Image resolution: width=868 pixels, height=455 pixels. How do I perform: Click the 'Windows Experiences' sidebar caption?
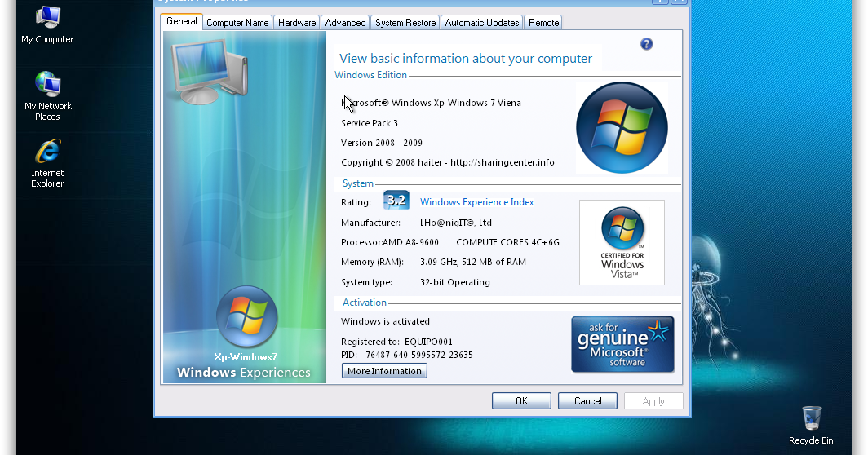point(244,373)
